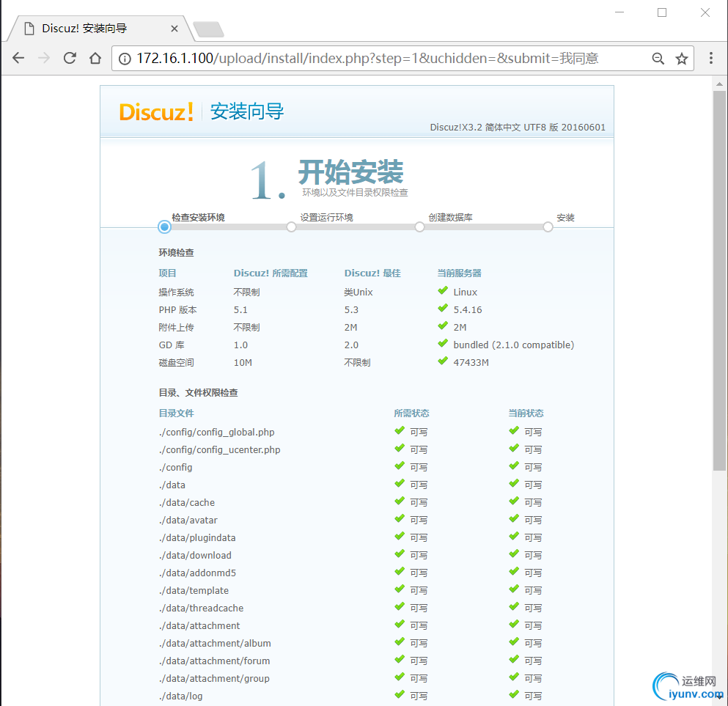Click the Discuz! 所需配置 column header
Image resolution: width=728 pixels, height=706 pixels.
click(x=271, y=273)
